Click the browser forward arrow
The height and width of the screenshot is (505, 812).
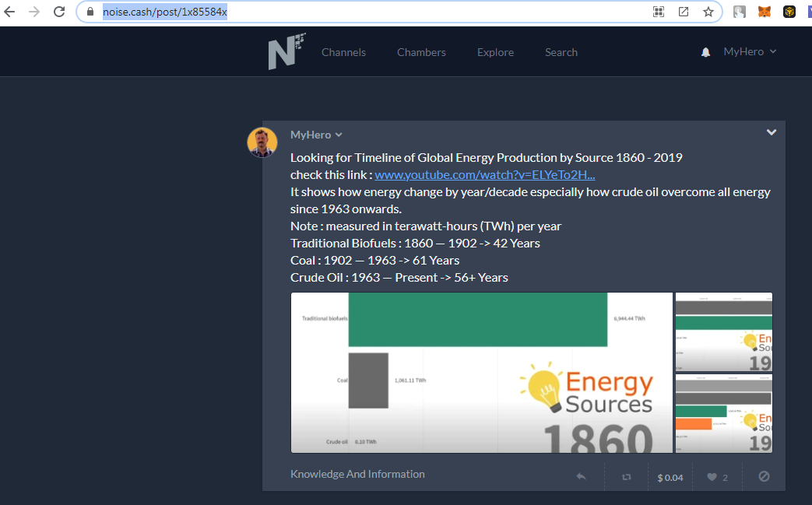point(34,12)
